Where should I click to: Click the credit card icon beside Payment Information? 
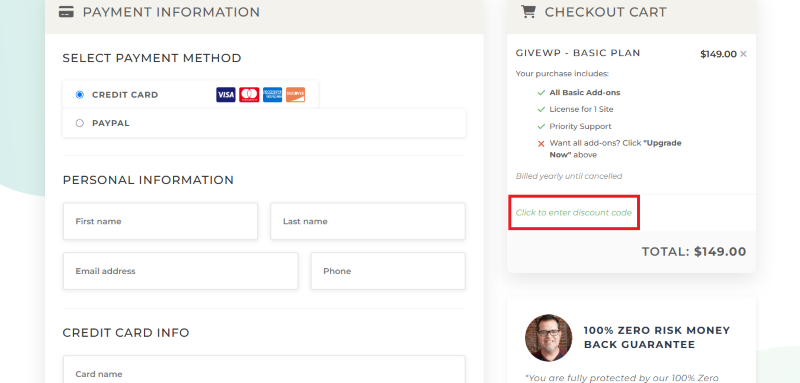pyautogui.click(x=66, y=12)
